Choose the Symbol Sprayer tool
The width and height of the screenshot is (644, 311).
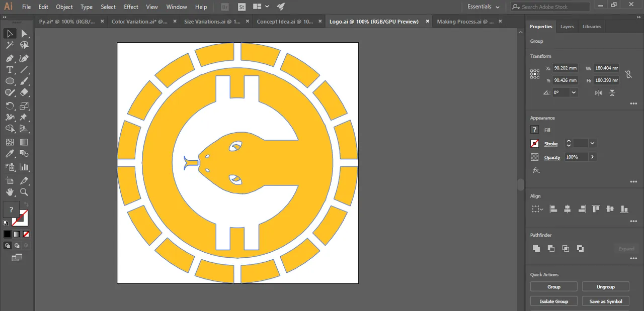[x=10, y=167]
